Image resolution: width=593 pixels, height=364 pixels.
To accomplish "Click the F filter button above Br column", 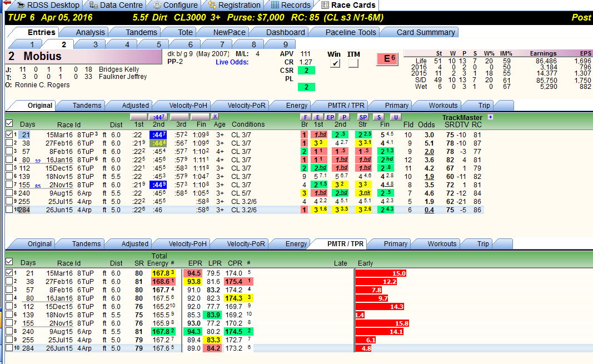I will [x=305, y=117].
